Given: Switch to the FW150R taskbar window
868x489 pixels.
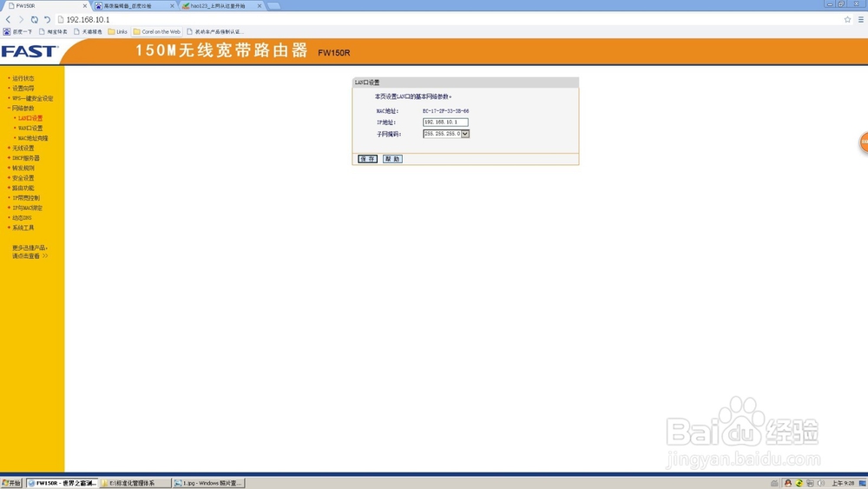Looking at the screenshot, I should click(x=62, y=483).
